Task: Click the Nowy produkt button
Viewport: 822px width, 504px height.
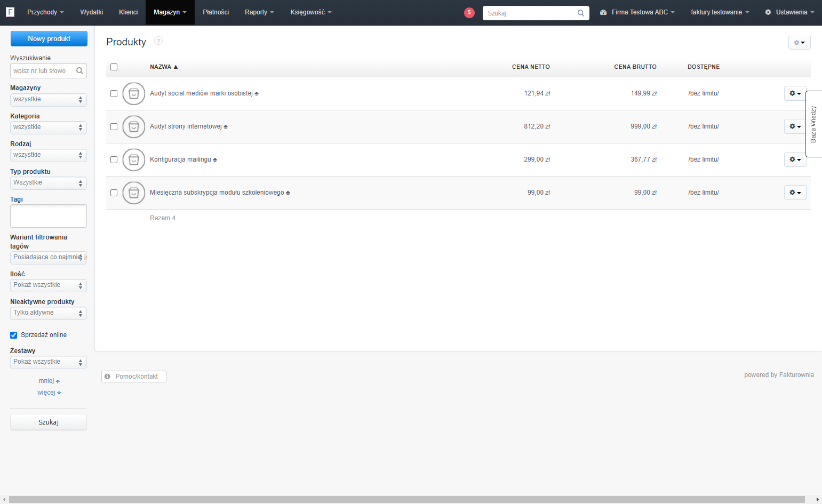Action: [x=49, y=38]
